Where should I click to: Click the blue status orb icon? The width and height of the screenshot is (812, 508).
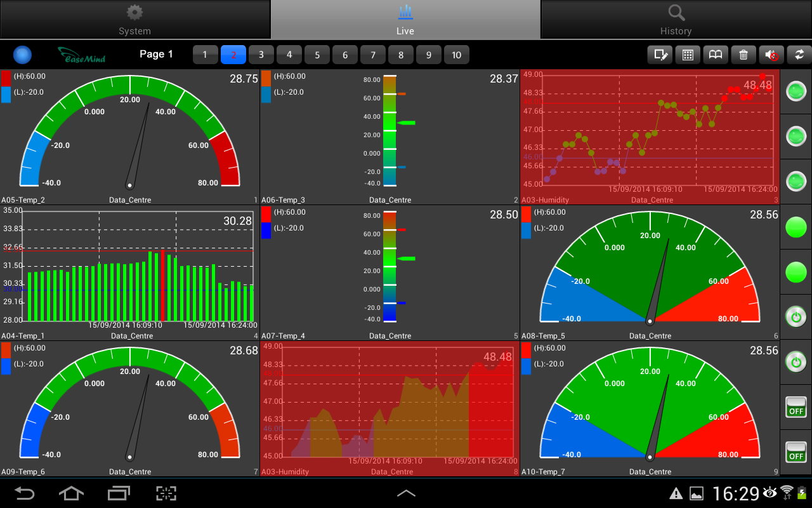point(22,55)
